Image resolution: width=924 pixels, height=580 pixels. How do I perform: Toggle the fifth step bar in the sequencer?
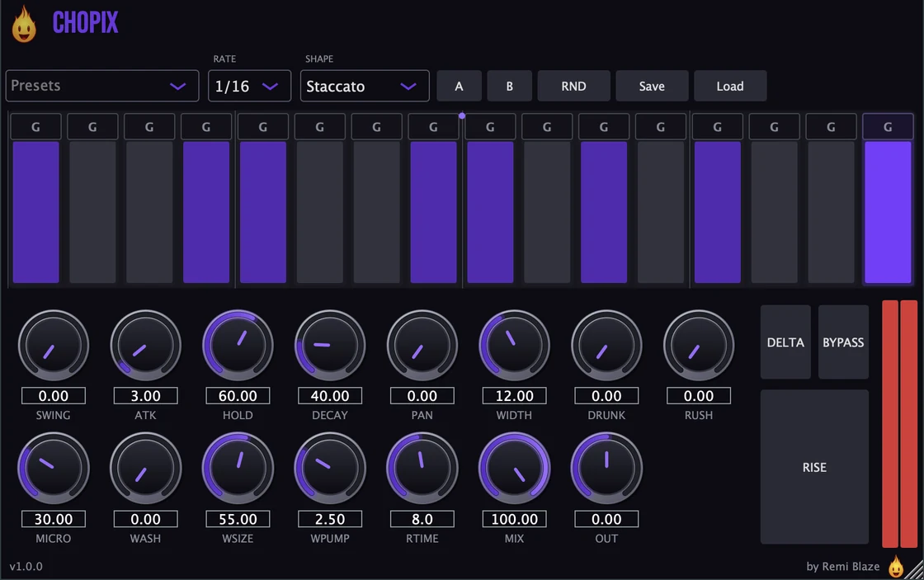click(263, 212)
